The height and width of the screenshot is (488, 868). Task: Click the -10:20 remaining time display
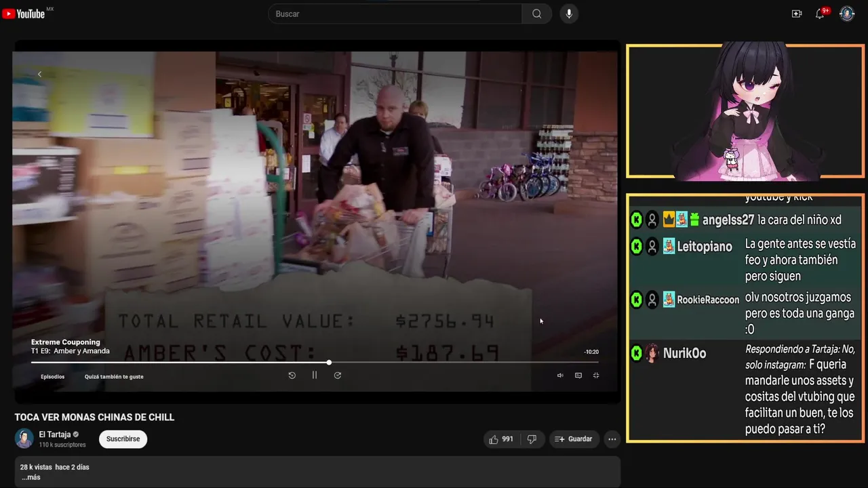pyautogui.click(x=591, y=352)
